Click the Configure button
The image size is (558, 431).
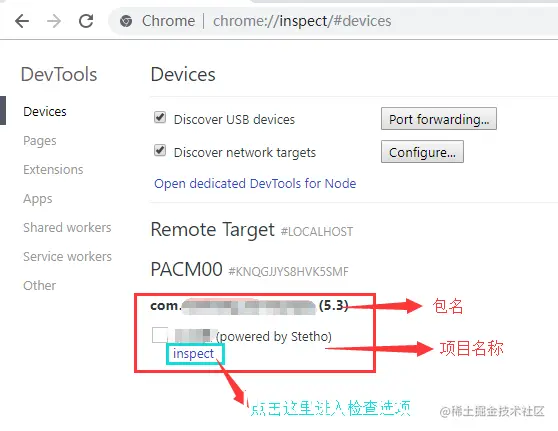(x=422, y=152)
